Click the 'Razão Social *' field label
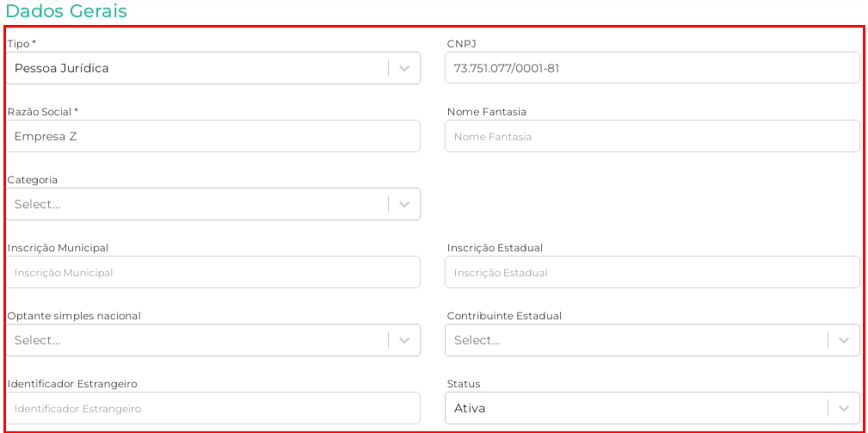 [x=43, y=112]
